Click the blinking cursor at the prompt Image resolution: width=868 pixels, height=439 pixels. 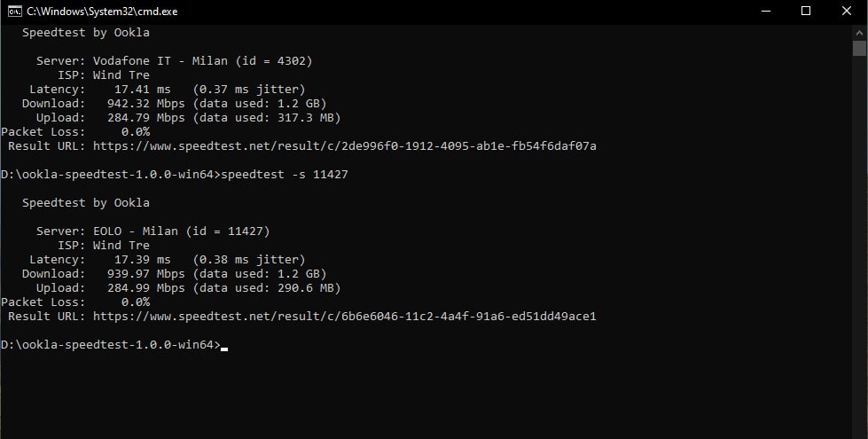pyautogui.click(x=224, y=349)
